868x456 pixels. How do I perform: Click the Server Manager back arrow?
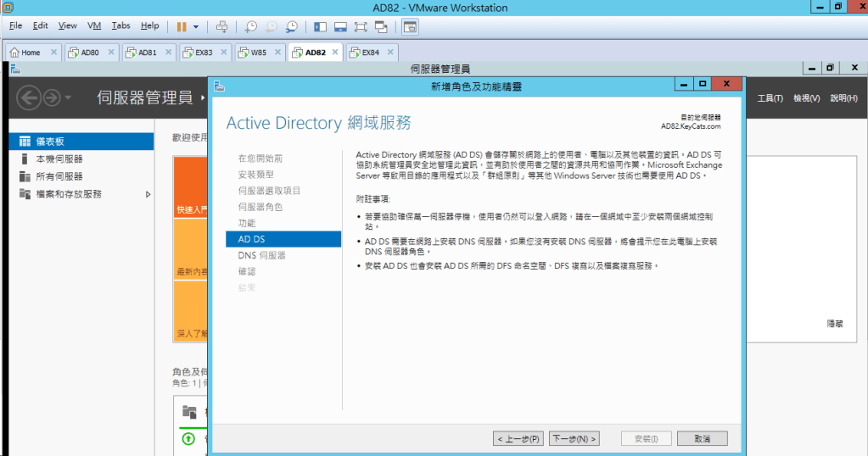pos(28,98)
